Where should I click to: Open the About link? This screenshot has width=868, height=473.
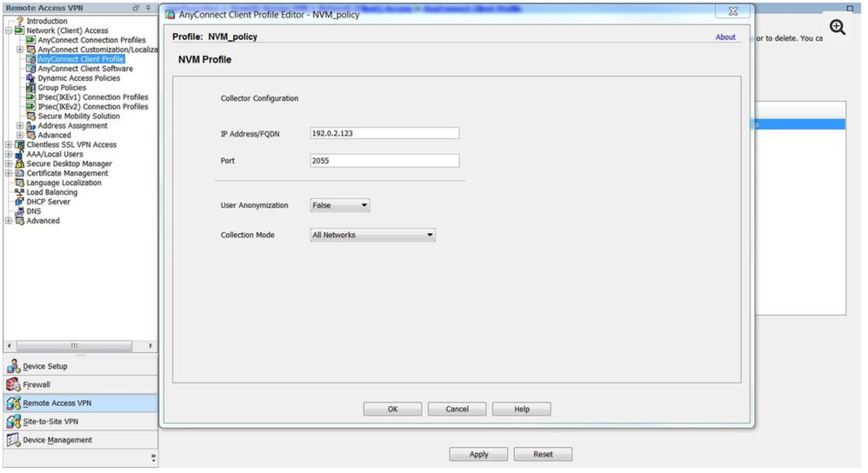725,37
